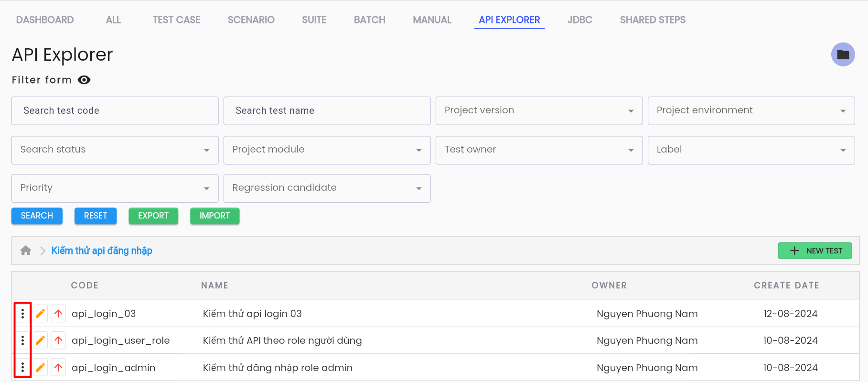Open the Shared Steps tab
Viewport: 868px width, 383px height.
click(x=653, y=20)
